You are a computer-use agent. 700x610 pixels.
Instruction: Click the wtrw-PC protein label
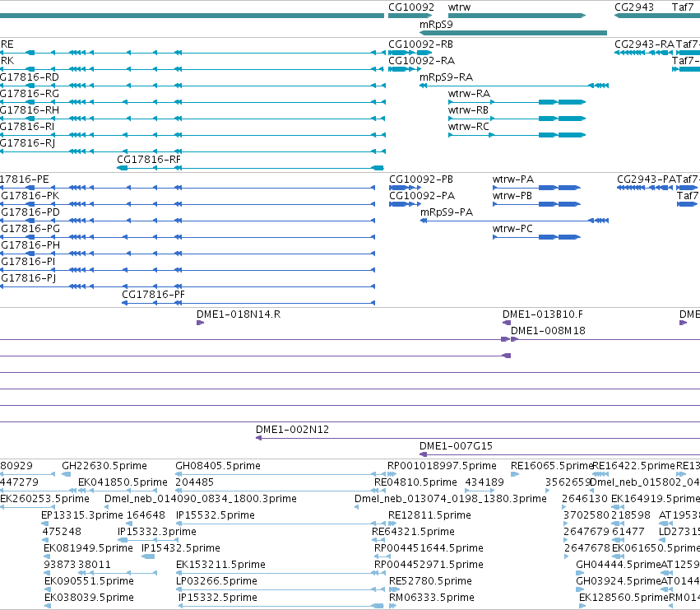pos(512,229)
